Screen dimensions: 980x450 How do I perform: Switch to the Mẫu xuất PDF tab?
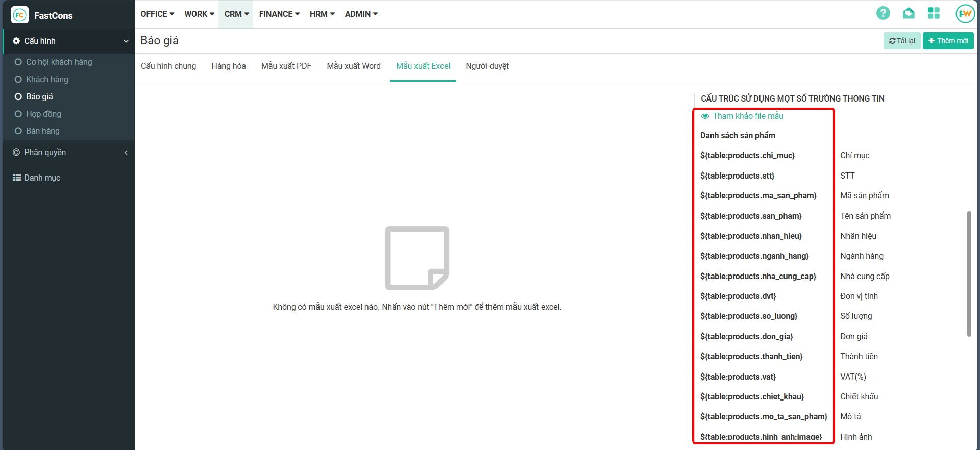(286, 66)
